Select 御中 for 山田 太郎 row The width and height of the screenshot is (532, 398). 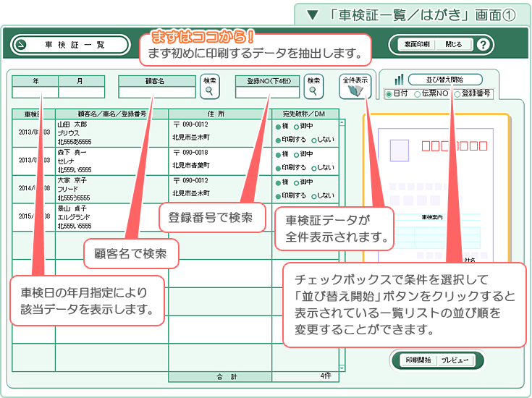296,127
